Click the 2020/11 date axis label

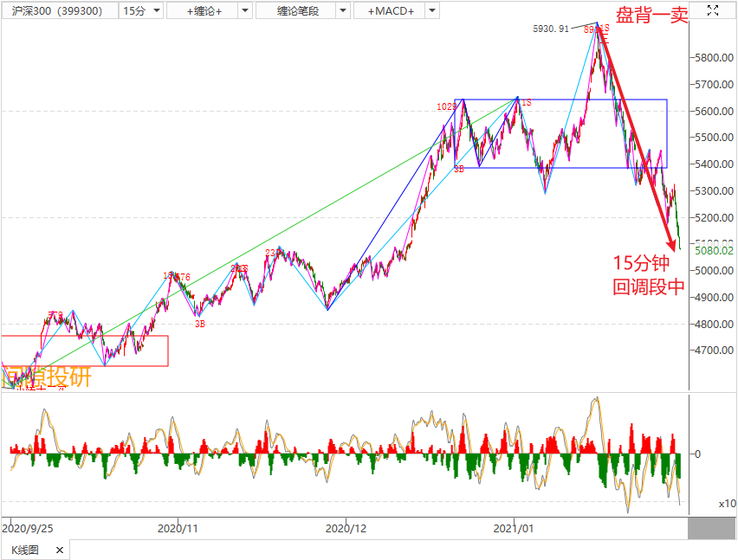[x=179, y=527]
